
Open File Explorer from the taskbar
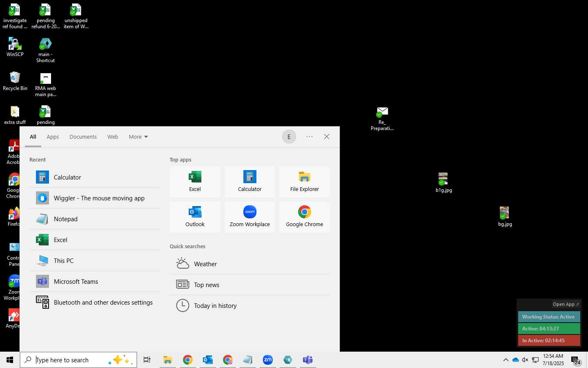[x=168, y=360]
